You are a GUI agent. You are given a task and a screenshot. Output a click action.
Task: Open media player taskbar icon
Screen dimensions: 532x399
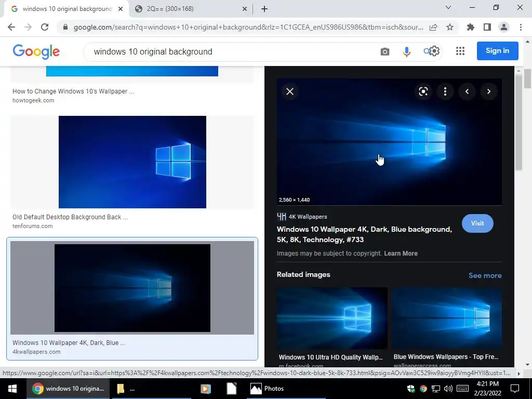[x=206, y=389]
